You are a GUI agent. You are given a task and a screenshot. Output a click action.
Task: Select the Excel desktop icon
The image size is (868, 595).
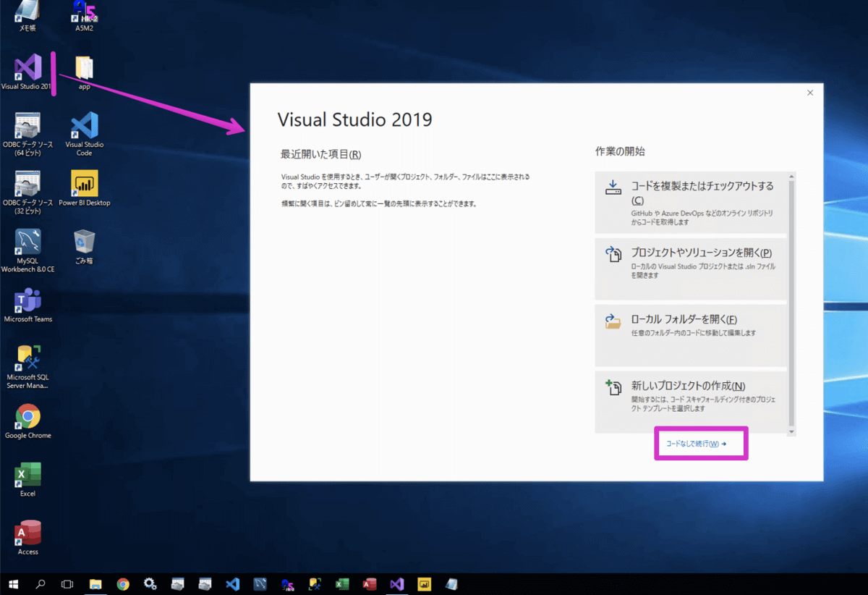tap(27, 479)
